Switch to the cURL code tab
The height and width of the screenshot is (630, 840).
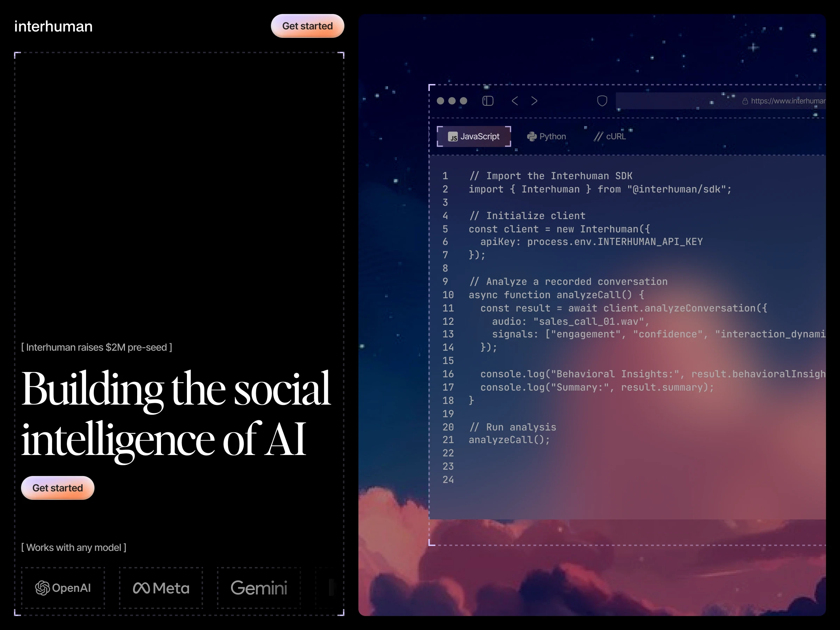click(610, 136)
